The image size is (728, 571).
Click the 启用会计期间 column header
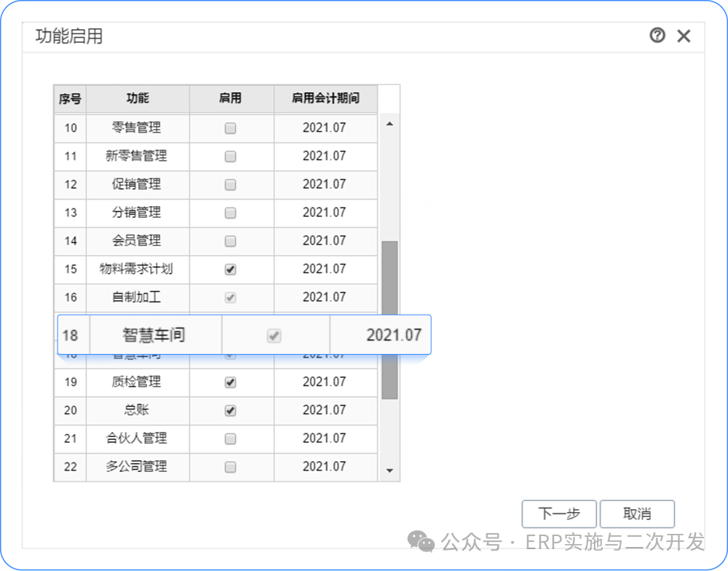click(325, 98)
